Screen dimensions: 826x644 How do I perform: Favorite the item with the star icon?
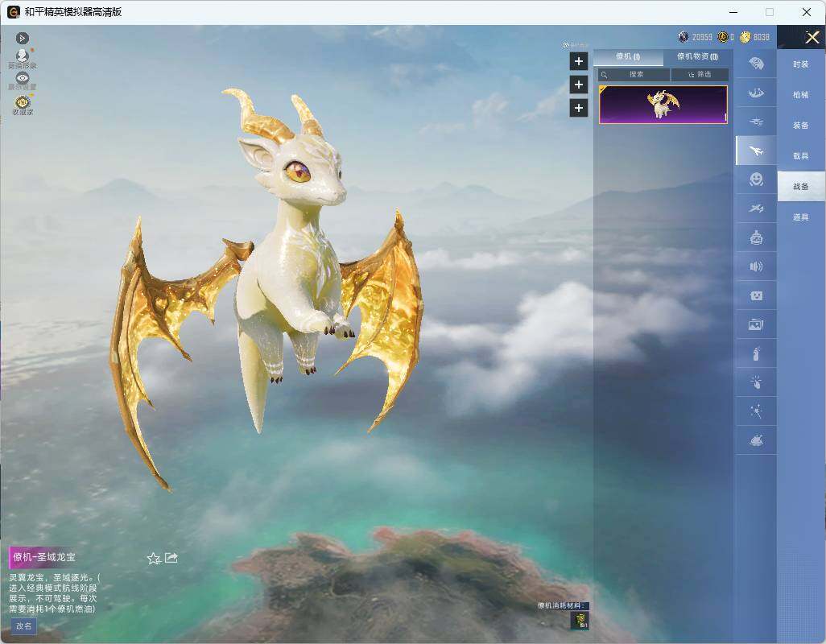153,558
